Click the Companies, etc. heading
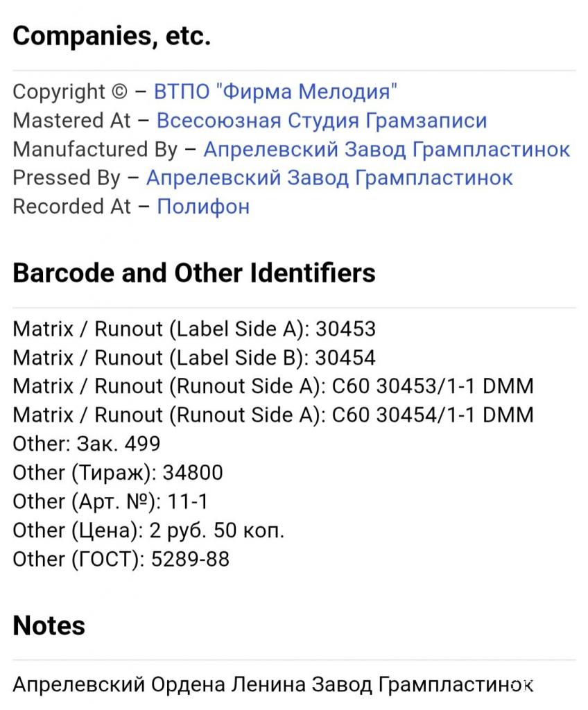 [x=112, y=36]
